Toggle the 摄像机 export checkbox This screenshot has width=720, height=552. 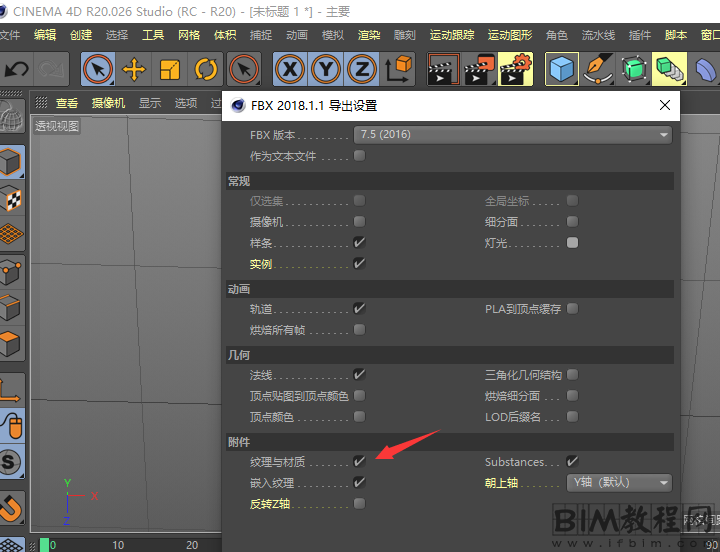pos(360,222)
